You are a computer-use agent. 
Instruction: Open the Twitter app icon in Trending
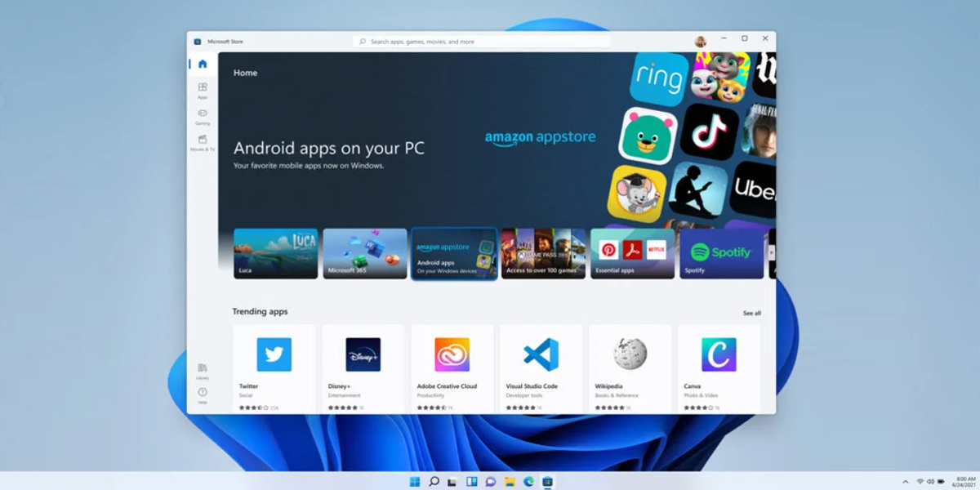click(274, 354)
